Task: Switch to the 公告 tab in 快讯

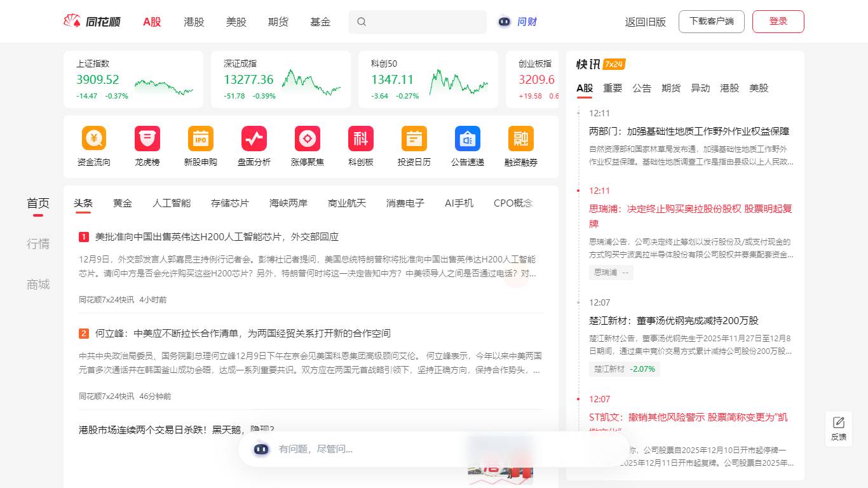Action: [x=642, y=88]
